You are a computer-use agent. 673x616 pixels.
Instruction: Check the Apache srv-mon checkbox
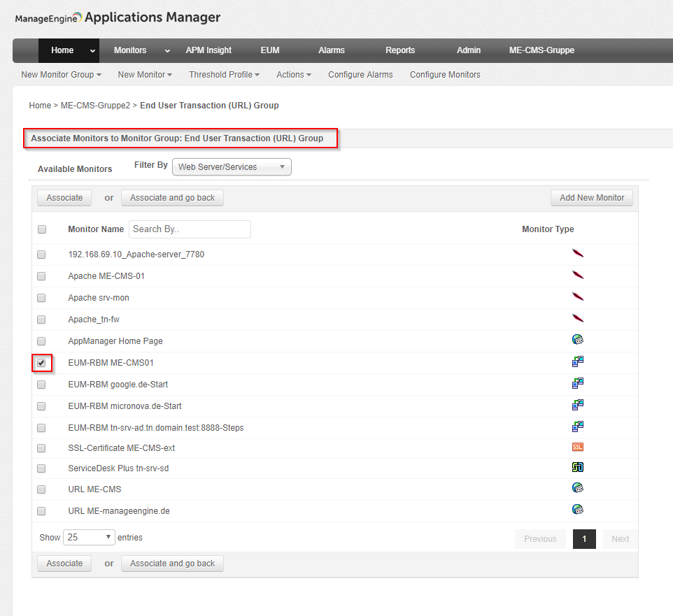(x=41, y=298)
